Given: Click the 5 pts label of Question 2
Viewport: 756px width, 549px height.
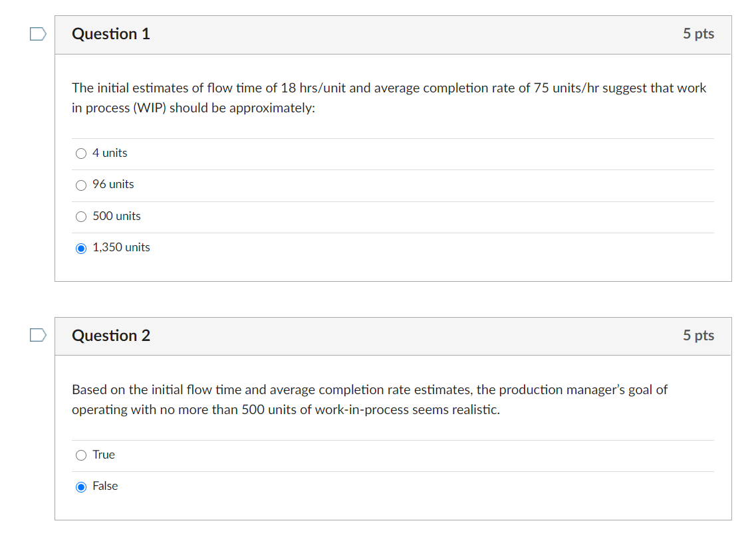Looking at the screenshot, I should coord(698,336).
